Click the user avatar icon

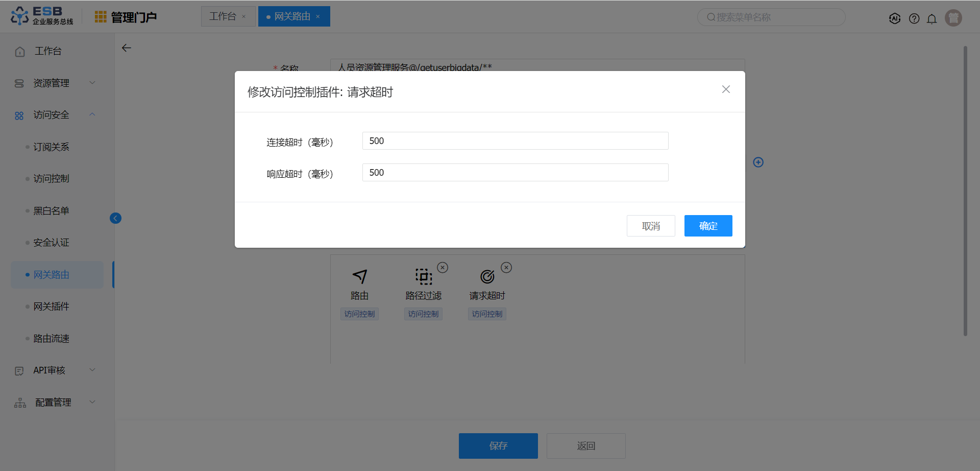point(953,18)
